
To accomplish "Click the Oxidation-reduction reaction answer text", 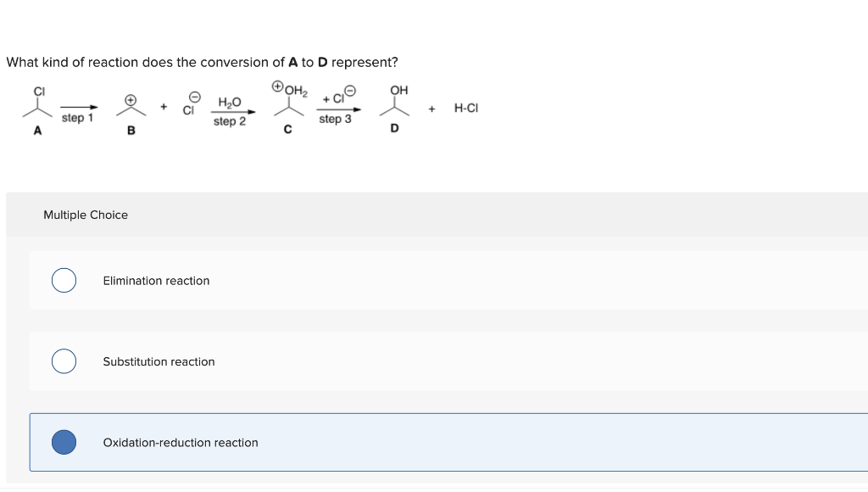I will (x=181, y=442).
